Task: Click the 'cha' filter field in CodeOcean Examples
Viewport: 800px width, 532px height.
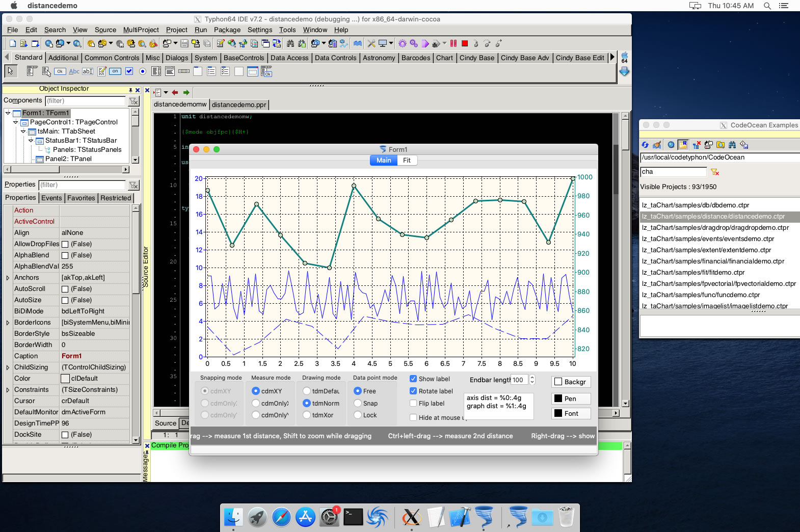Action: 674,172
